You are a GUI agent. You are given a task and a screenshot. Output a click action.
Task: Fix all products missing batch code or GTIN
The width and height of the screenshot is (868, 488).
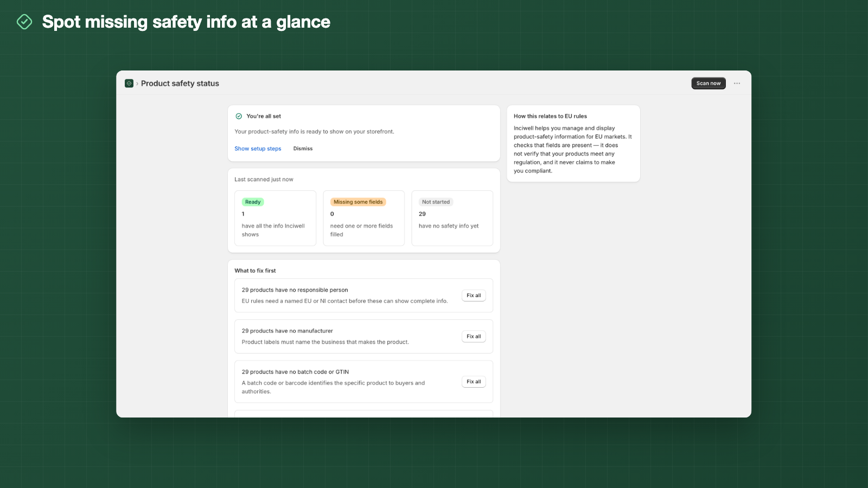pyautogui.click(x=474, y=382)
